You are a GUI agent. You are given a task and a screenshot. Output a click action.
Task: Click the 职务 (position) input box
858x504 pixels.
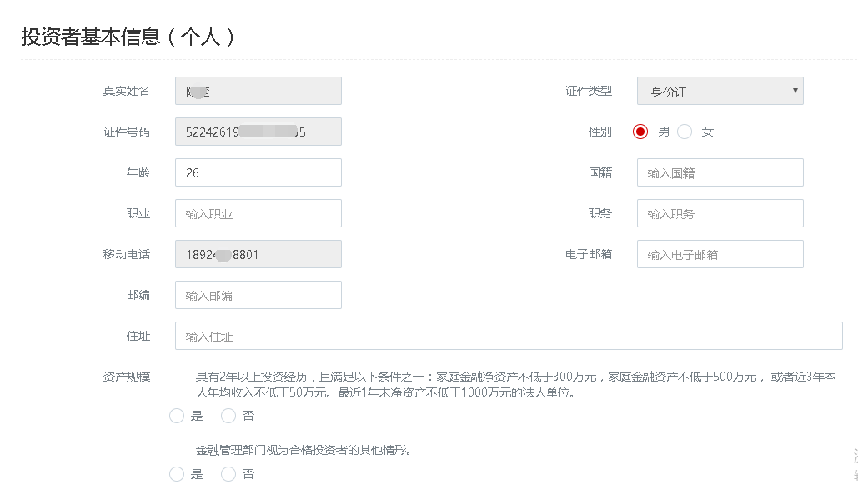point(719,213)
